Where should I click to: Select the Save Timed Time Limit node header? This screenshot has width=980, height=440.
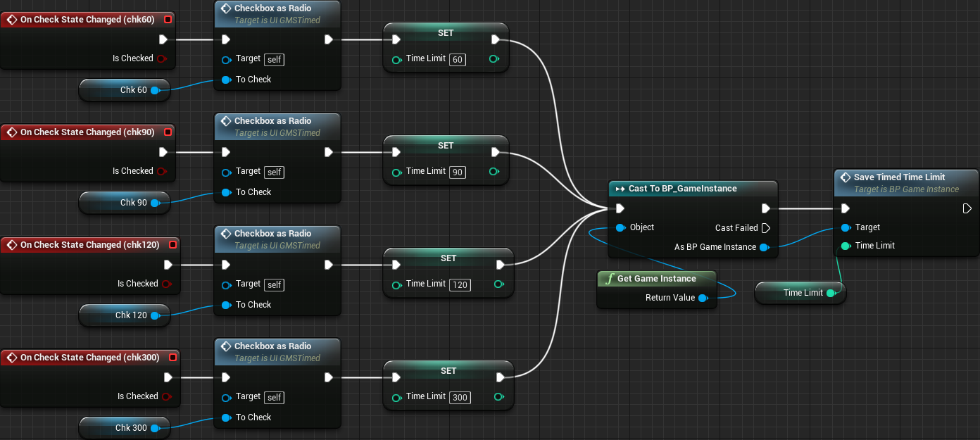click(907, 182)
